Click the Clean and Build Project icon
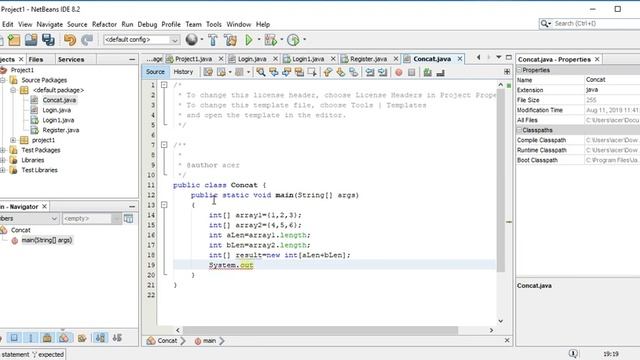Image resolution: width=640 pixels, height=360 pixels. [231, 40]
